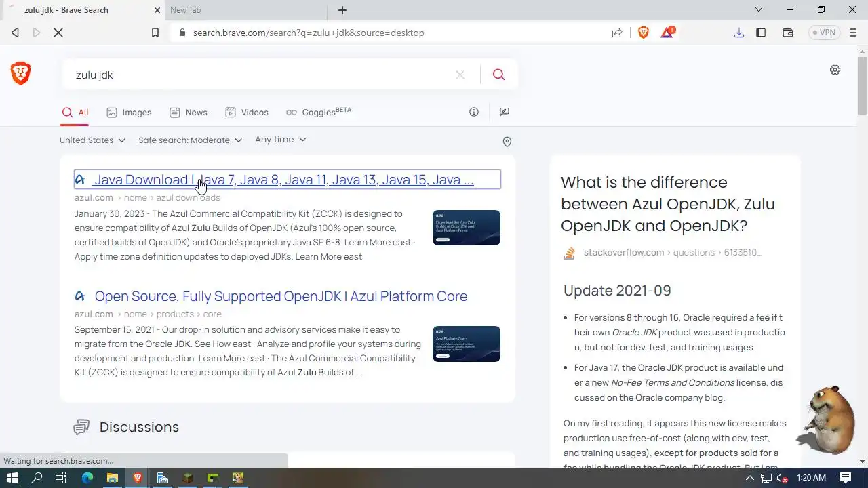Expand the United States region dropdown
The height and width of the screenshot is (488, 868).
coord(92,140)
